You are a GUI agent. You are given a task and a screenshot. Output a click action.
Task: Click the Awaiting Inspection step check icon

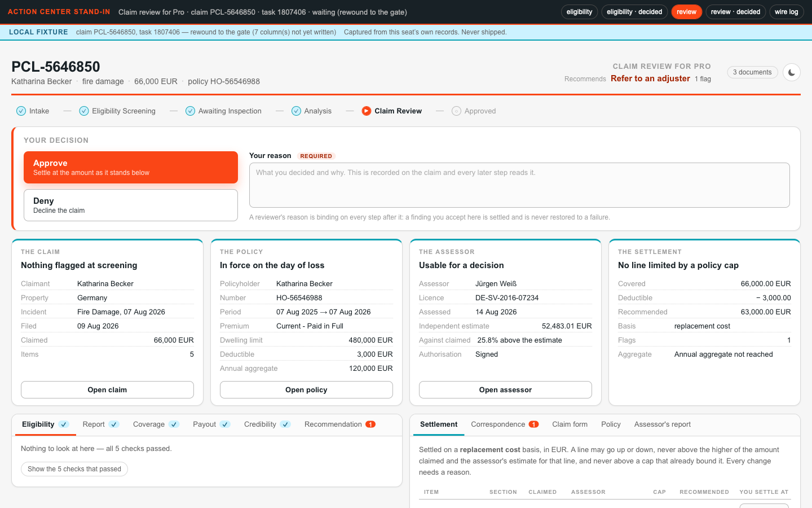tap(190, 111)
